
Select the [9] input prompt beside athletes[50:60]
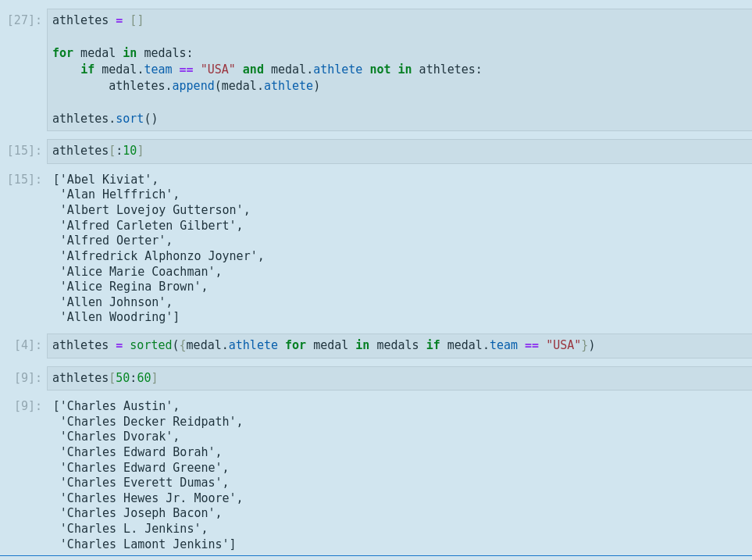[x=27, y=378]
